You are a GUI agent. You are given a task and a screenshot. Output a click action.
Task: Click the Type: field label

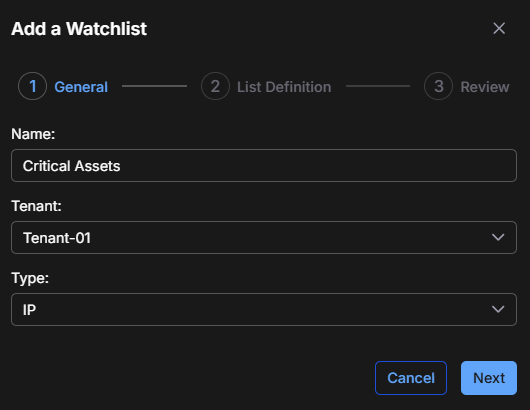click(x=30, y=279)
